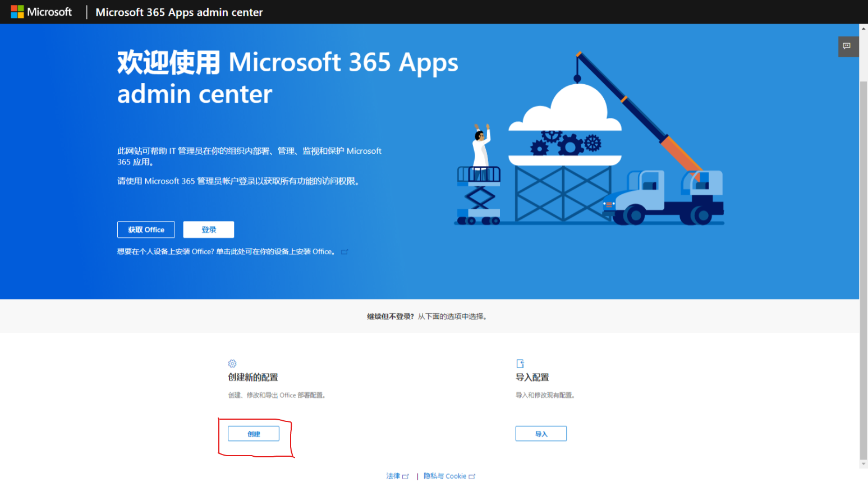Click the 创建、修改和导出 Office 部署配置 description
The image size is (868, 482).
point(277,395)
